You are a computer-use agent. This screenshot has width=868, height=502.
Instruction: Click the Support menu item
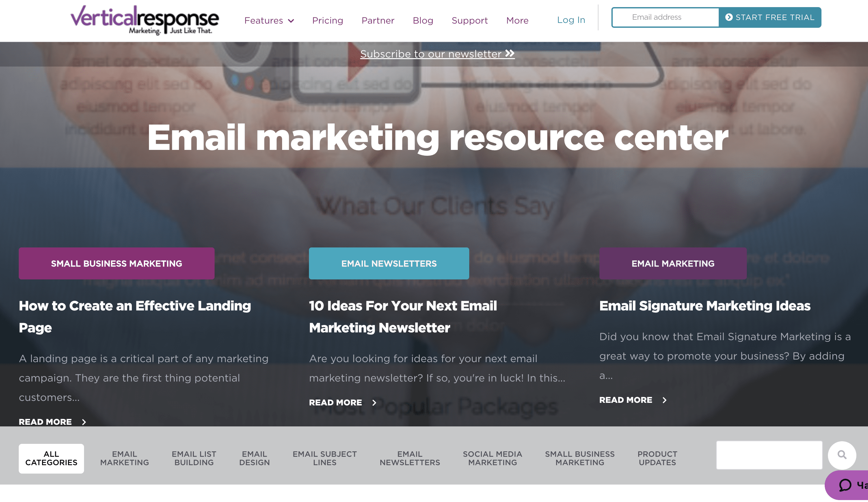[x=469, y=20]
